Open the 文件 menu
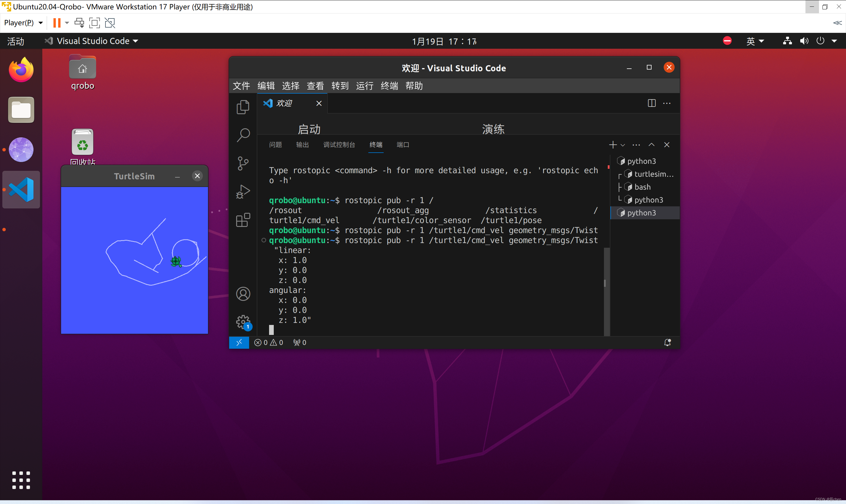Viewport: 846px width, 504px height. click(241, 86)
